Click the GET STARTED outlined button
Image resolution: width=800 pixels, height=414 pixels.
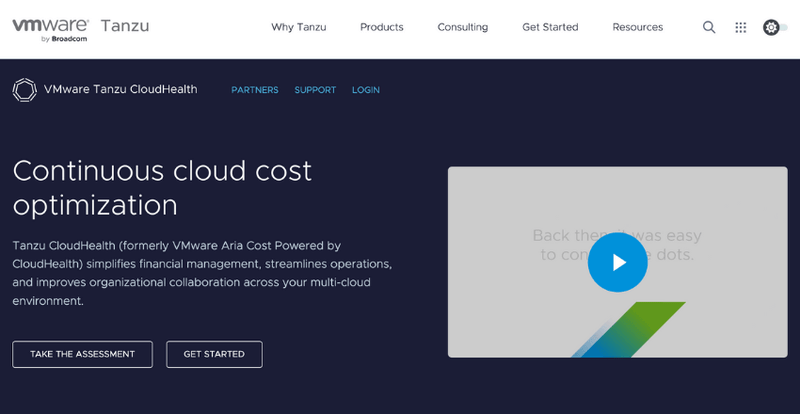coord(214,354)
